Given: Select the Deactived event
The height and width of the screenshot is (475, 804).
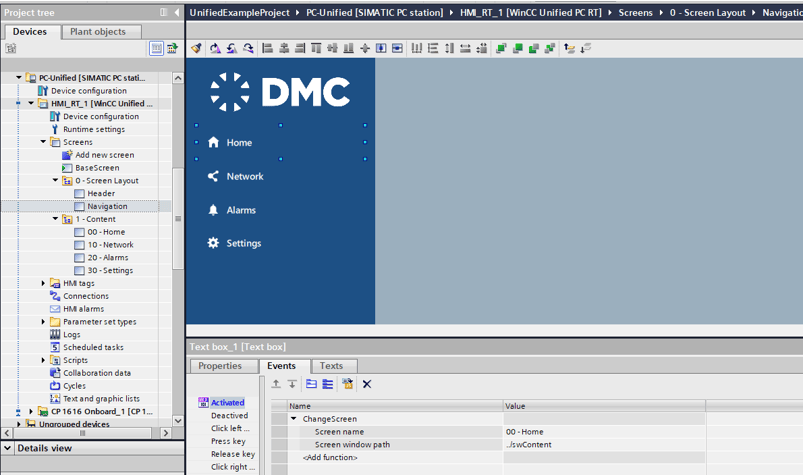Looking at the screenshot, I should point(229,415).
